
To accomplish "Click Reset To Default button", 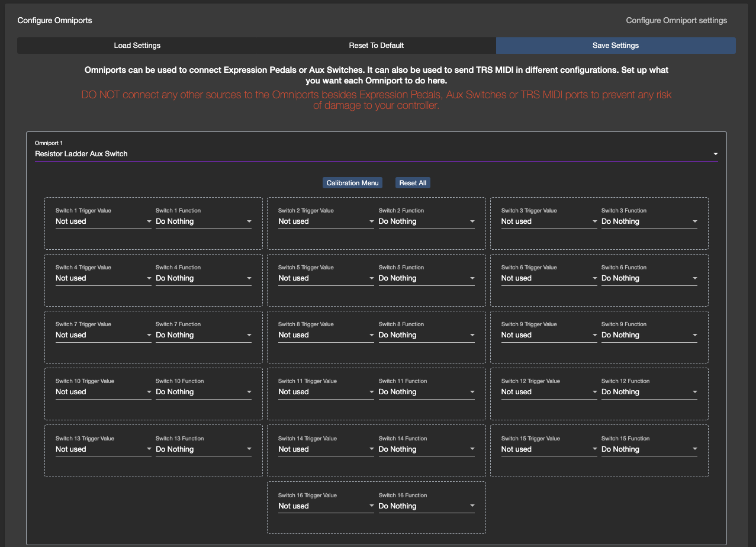I will tap(376, 46).
